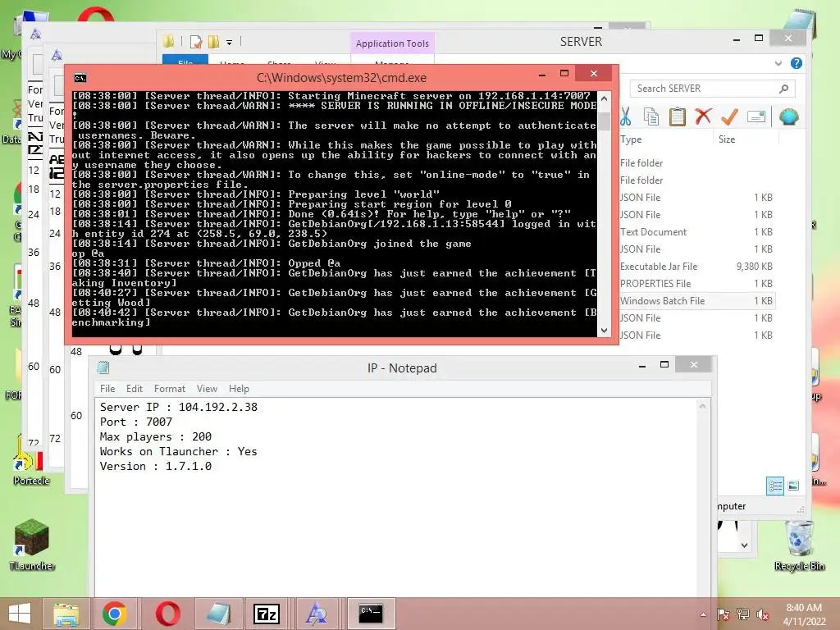Switch SERVER explorer to large icons view
Screen dimensions: 840x630
tap(793, 486)
